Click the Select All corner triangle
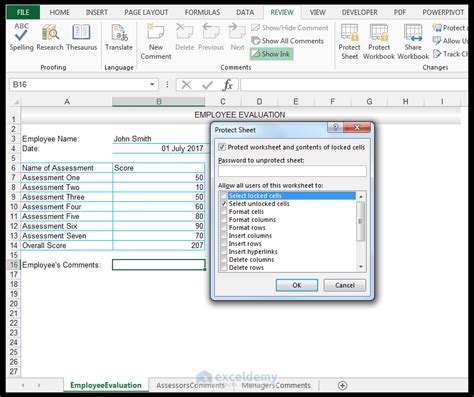This screenshot has width=474, height=397. point(15,102)
